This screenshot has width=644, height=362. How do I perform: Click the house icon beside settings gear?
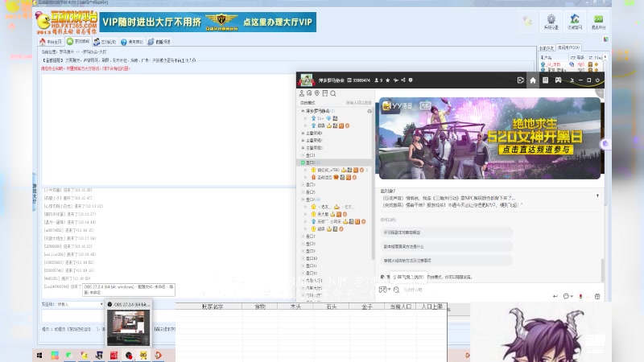click(x=575, y=22)
